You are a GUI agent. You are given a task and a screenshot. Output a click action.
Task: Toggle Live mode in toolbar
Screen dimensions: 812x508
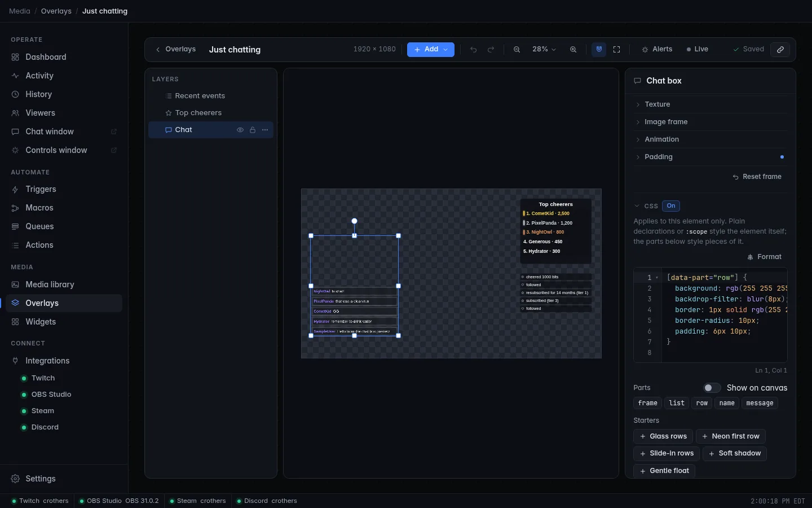coord(698,50)
